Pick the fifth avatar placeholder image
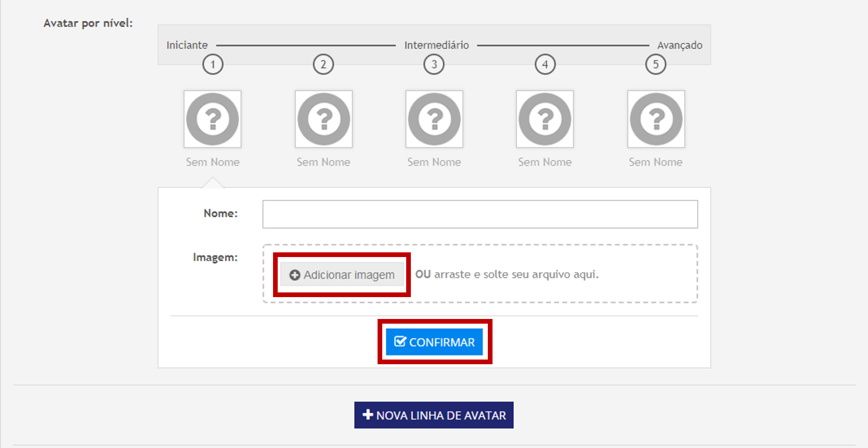Viewport: 868px width, 448px height. [656, 119]
